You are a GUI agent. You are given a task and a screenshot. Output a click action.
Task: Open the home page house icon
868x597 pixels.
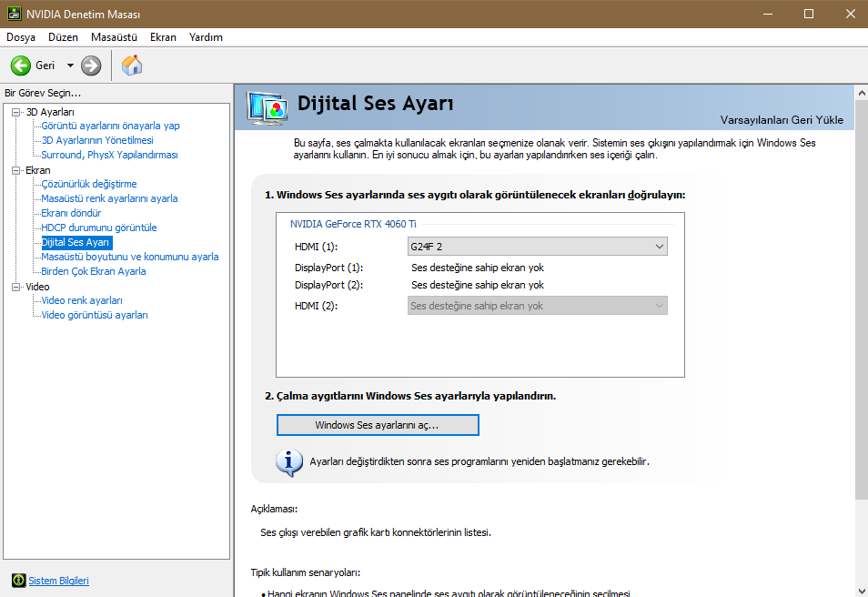tap(132, 66)
